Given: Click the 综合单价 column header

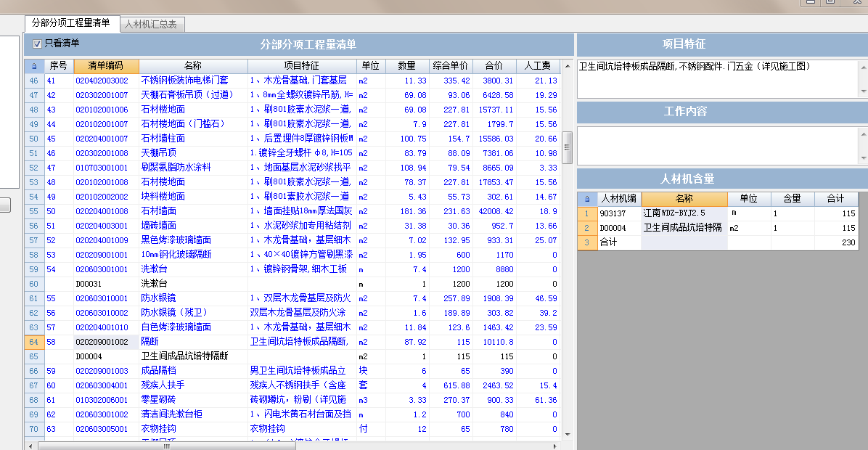Looking at the screenshot, I should point(450,66).
